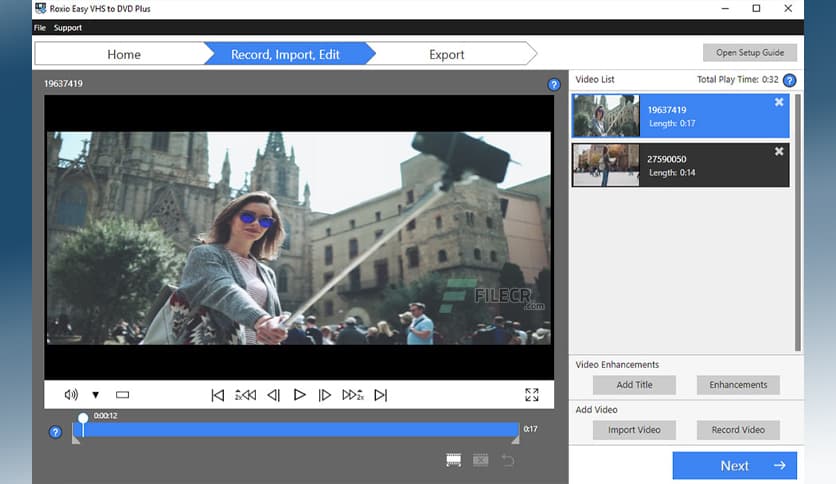The height and width of the screenshot is (484, 836).
Task: Step back one frame
Action: (x=274, y=395)
